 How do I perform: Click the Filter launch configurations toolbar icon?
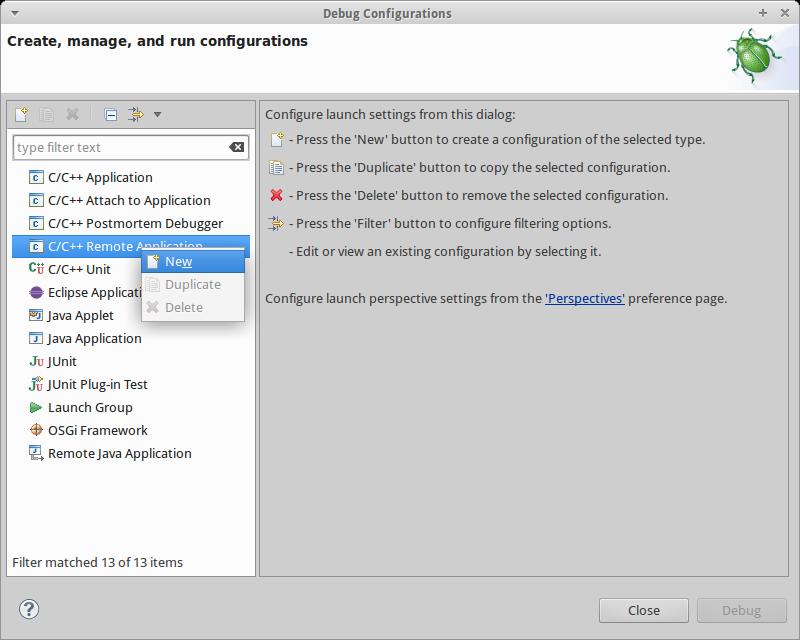tap(136, 114)
